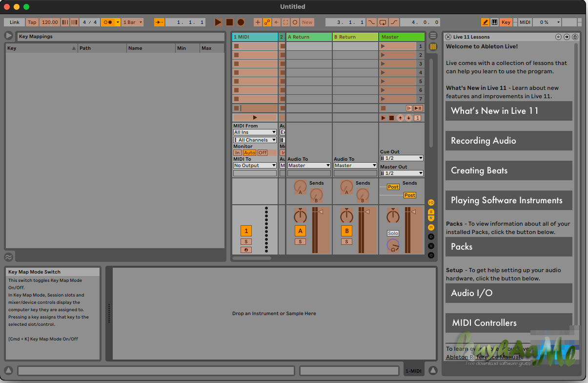
Task: Show or hide In/Out section icon
Action: pyautogui.click(x=431, y=202)
